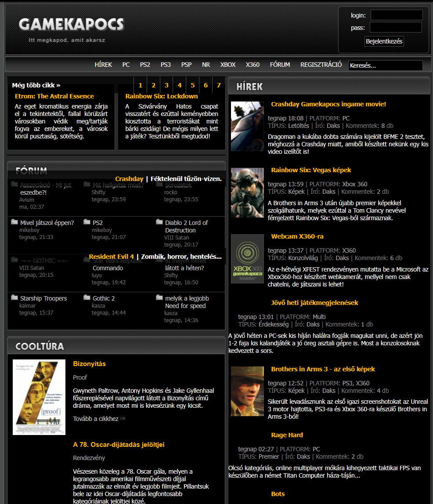Open Crashday Gamekapocs ingame movie! headline
This screenshot has height=504, width=433.
(328, 104)
